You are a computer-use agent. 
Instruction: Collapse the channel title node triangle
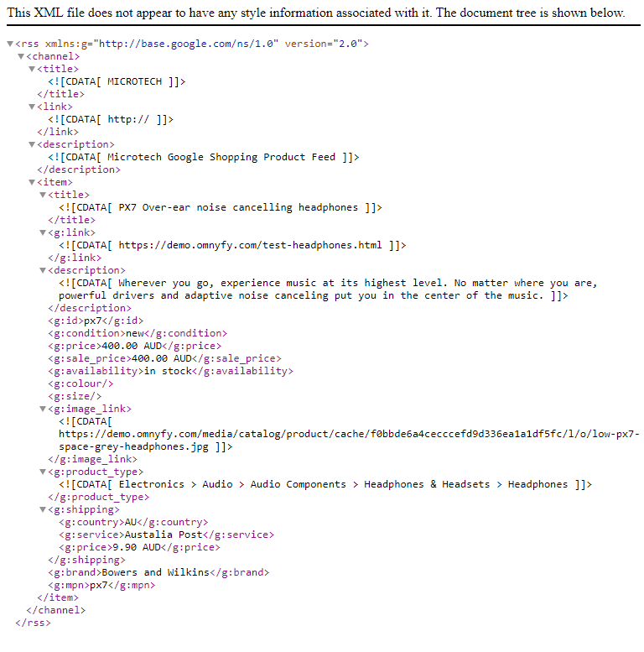pos(32,69)
